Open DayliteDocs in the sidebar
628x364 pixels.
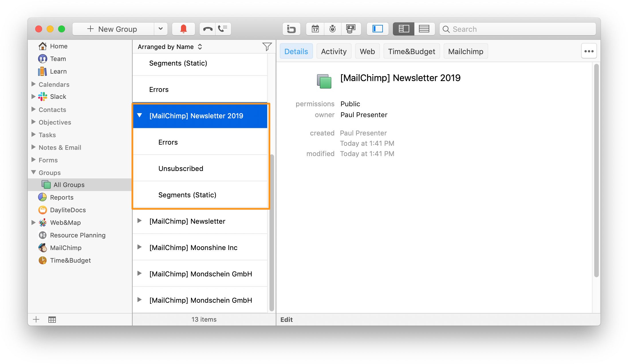[62, 210]
